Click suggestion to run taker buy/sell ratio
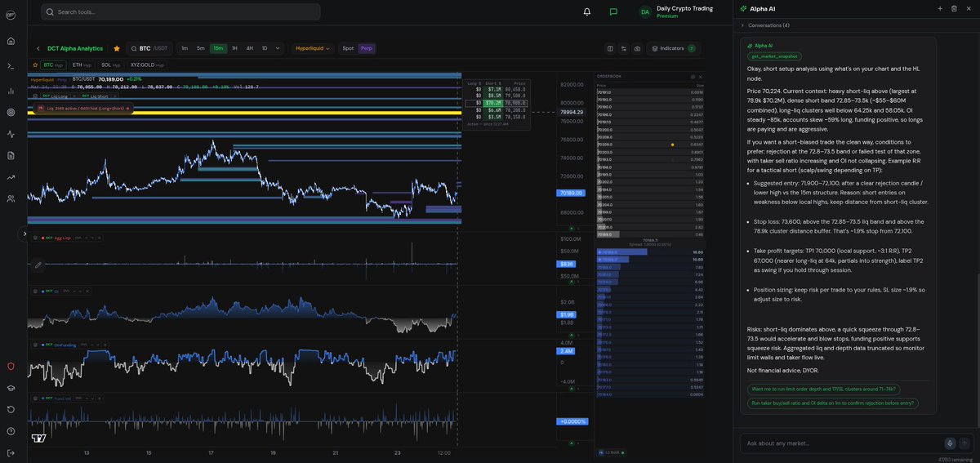The width and height of the screenshot is (980, 463). [832, 403]
